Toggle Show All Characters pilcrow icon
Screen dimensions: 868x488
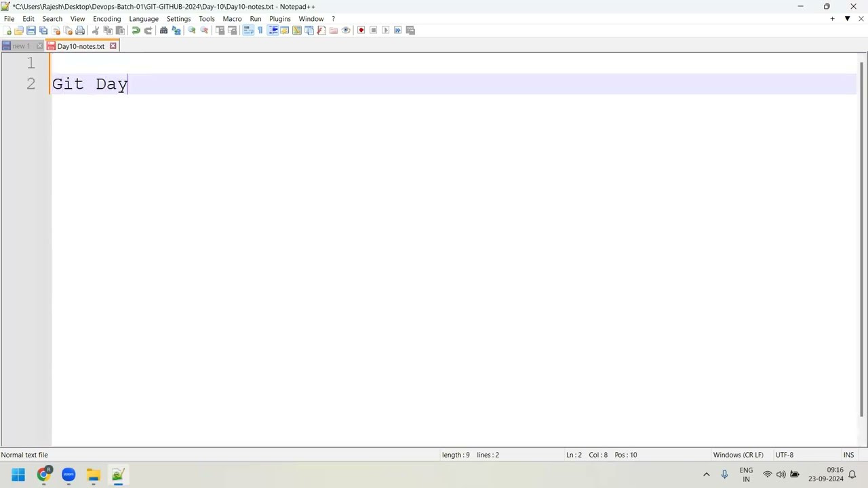[260, 30]
